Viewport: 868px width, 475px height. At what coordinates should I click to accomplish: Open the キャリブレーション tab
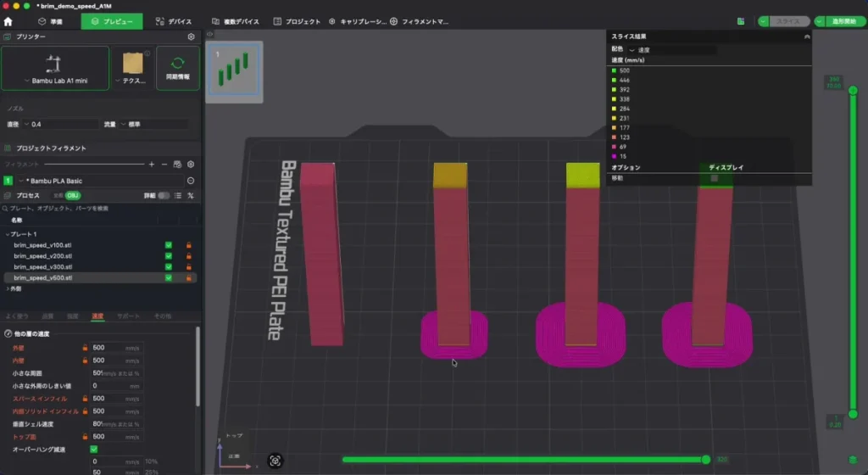click(358, 21)
